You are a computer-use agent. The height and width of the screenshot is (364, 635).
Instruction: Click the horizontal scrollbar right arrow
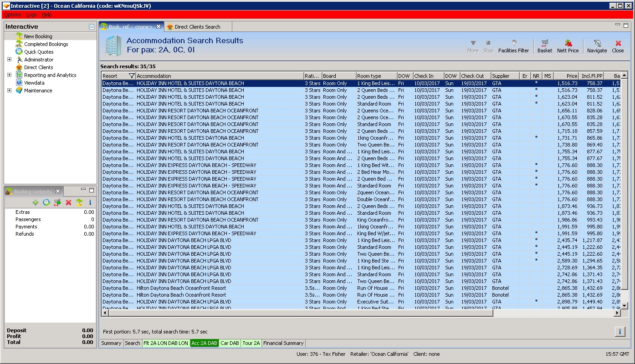click(x=618, y=313)
